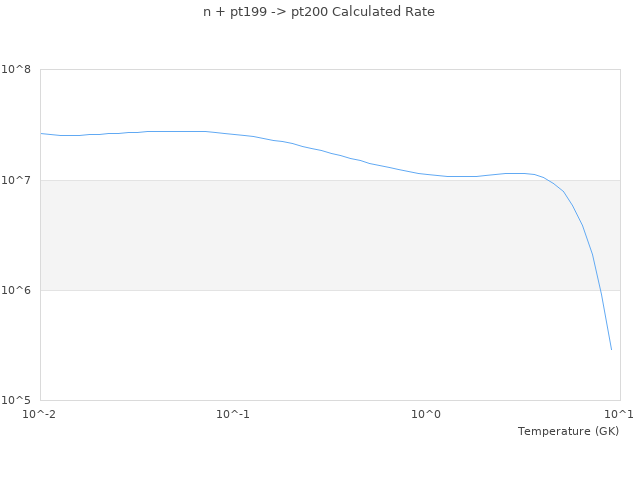Click where the curve crosses the 10^7 gridline

[545, 180]
